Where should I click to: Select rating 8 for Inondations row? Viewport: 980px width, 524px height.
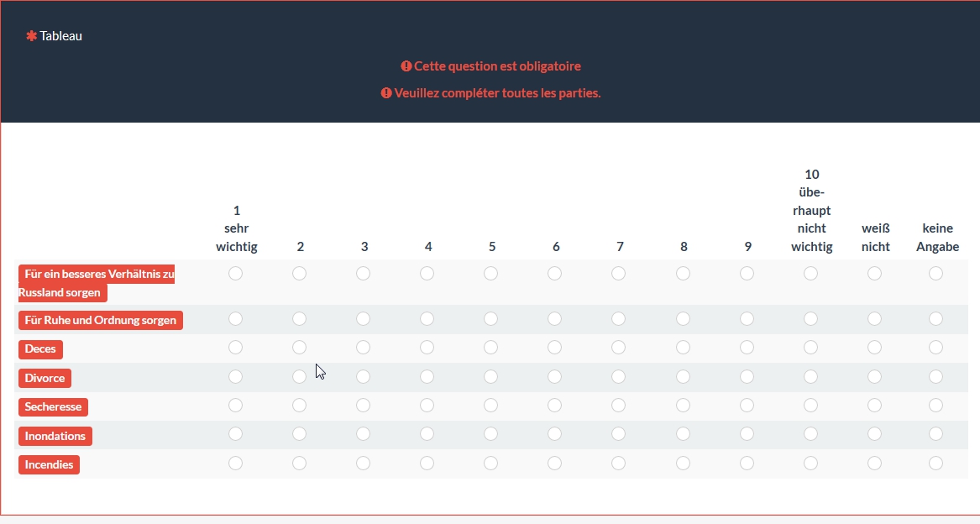click(683, 434)
